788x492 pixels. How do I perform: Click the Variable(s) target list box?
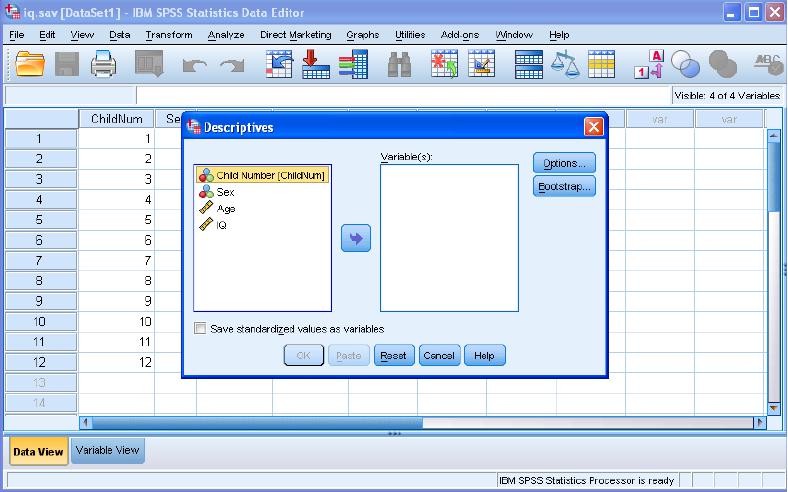click(x=449, y=238)
